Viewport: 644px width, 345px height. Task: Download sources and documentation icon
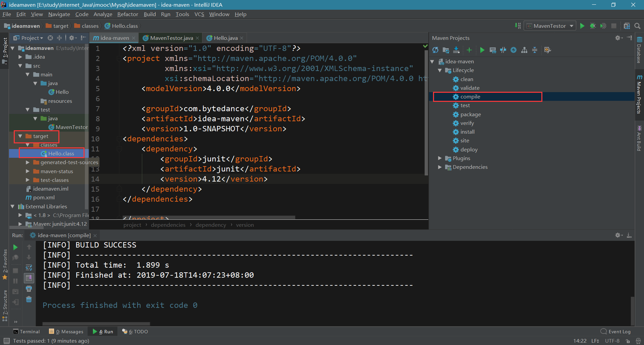456,50
